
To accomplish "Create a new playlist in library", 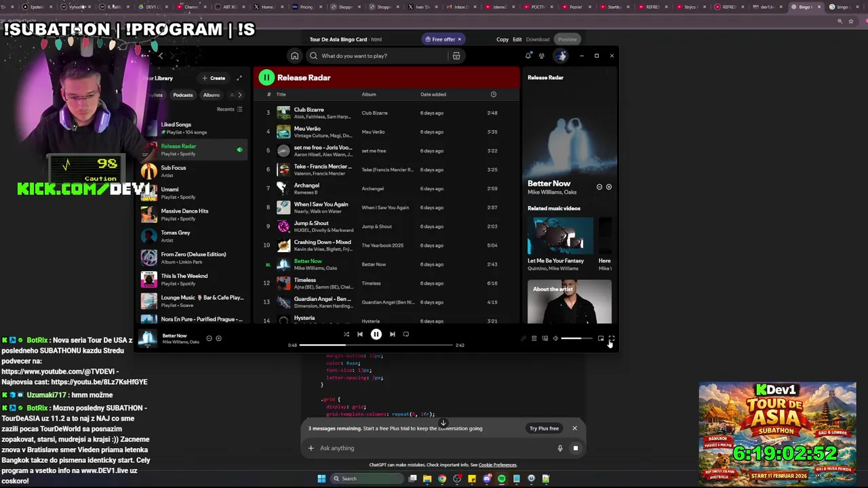I will coord(214,78).
